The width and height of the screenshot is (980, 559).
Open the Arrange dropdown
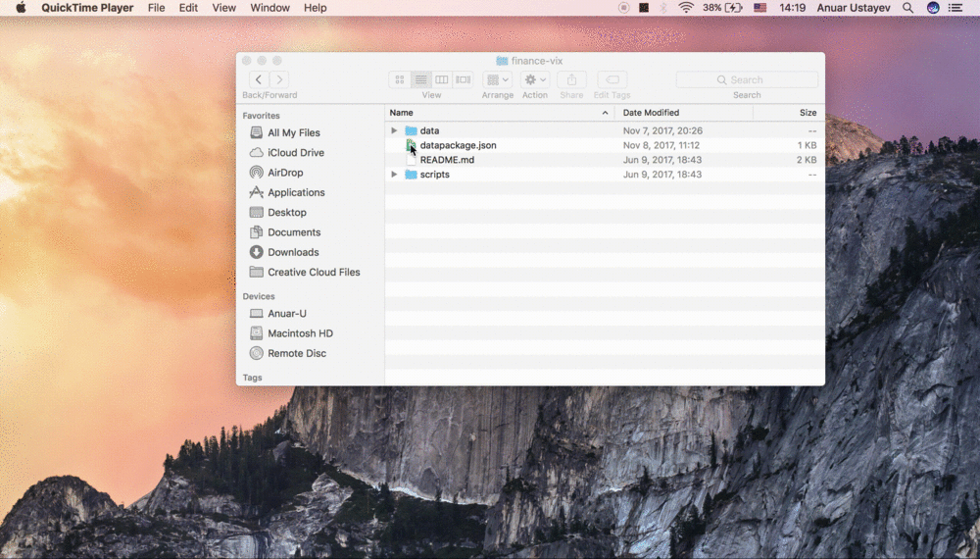point(498,79)
